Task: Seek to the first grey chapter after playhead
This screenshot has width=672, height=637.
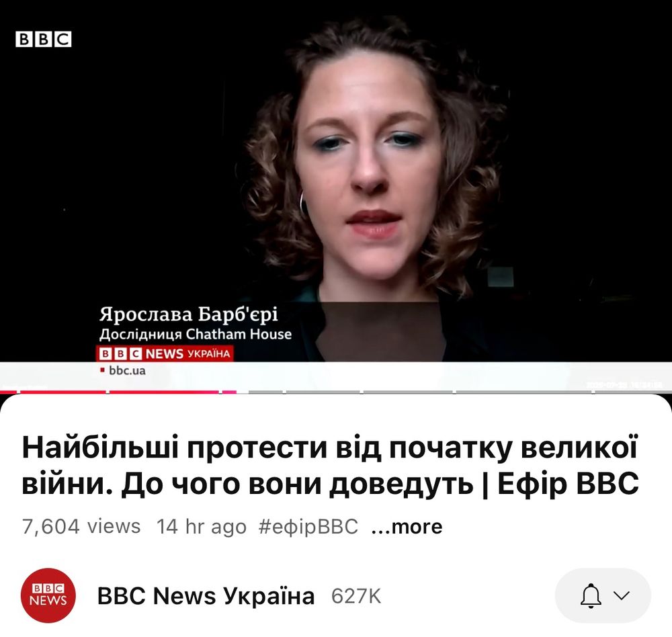Action: [265, 392]
